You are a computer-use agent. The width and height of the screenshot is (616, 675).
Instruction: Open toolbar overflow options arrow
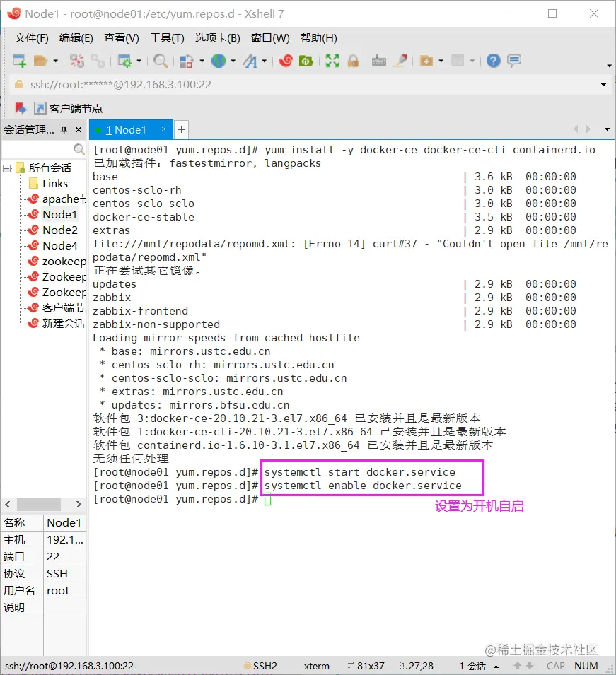pos(609,66)
